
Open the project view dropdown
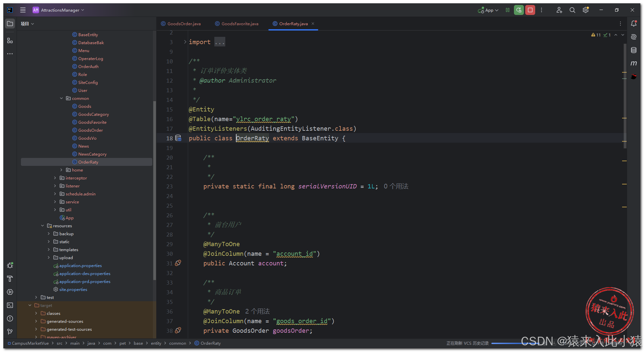coord(27,24)
